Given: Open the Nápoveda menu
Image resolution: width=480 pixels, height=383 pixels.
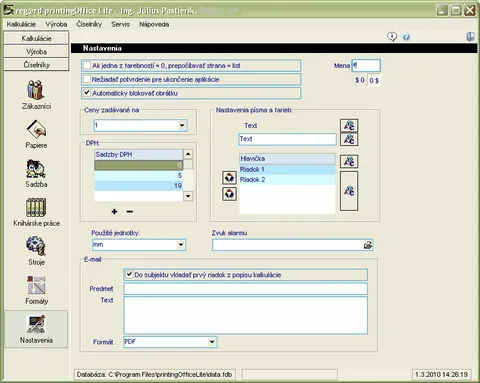Looking at the screenshot, I should 154,24.
